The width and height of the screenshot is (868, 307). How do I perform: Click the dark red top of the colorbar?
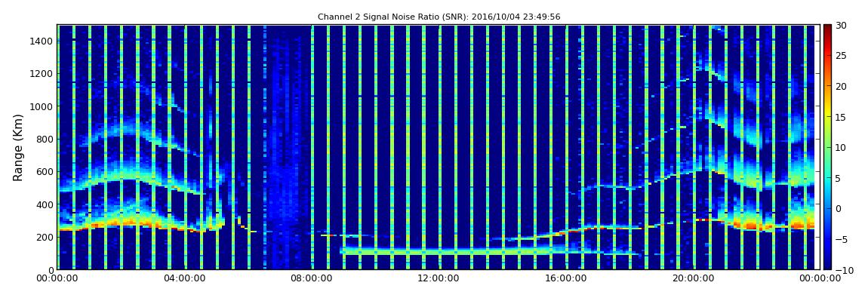827,29
